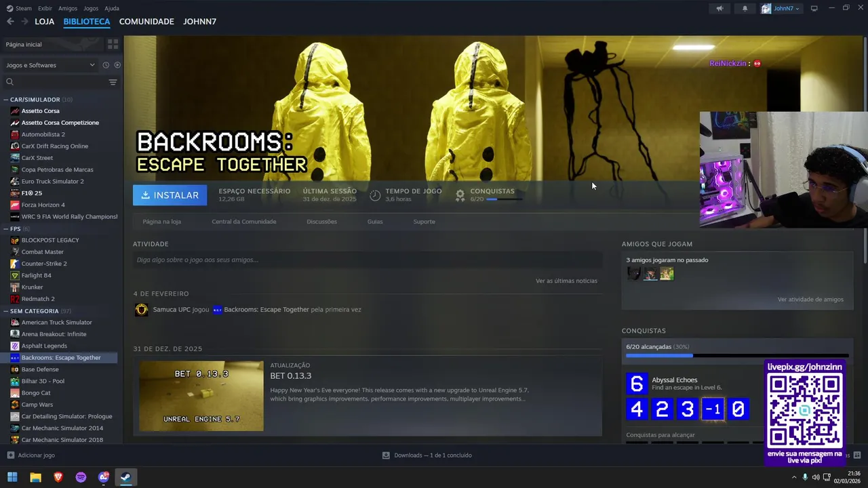Go forward with the navigation arrow
The image size is (868, 488).
(x=24, y=22)
